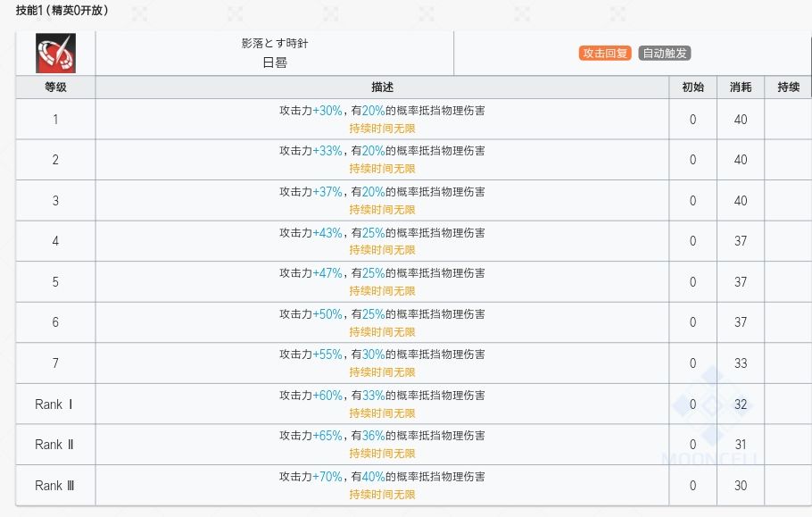The image size is (812, 517).
Task: Click 初始 value 0 in level 1 row
Action: (x=693, y=119)
